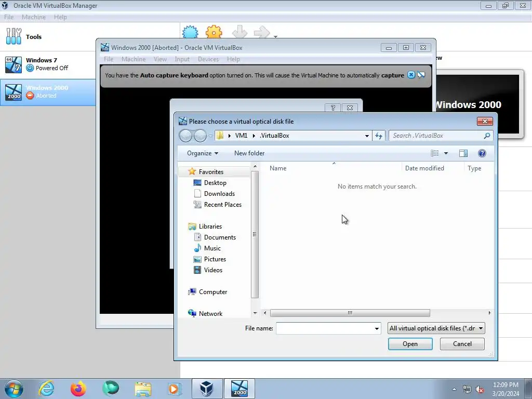Open Help menu in Windows 2000 VM window

[x=233, y=59]
